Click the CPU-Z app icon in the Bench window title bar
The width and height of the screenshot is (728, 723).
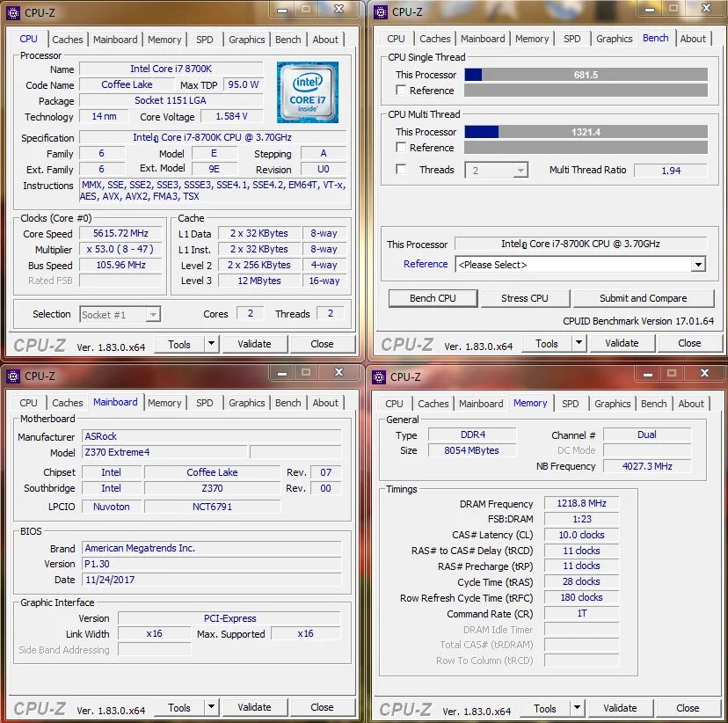click(x=380, y=12)
